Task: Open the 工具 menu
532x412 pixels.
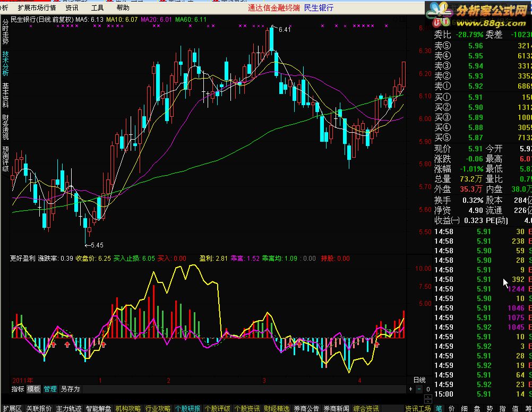Action: pyautogui.click(x=97, y=7)
